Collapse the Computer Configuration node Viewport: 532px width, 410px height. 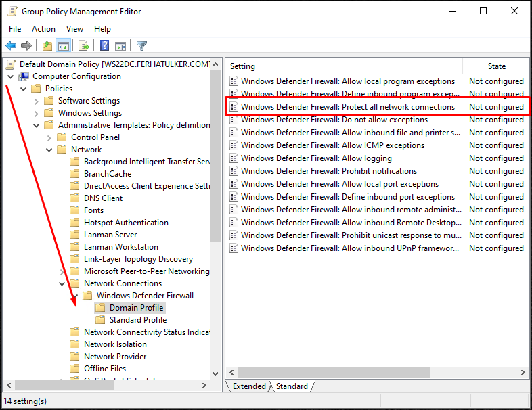coord(11,76)
